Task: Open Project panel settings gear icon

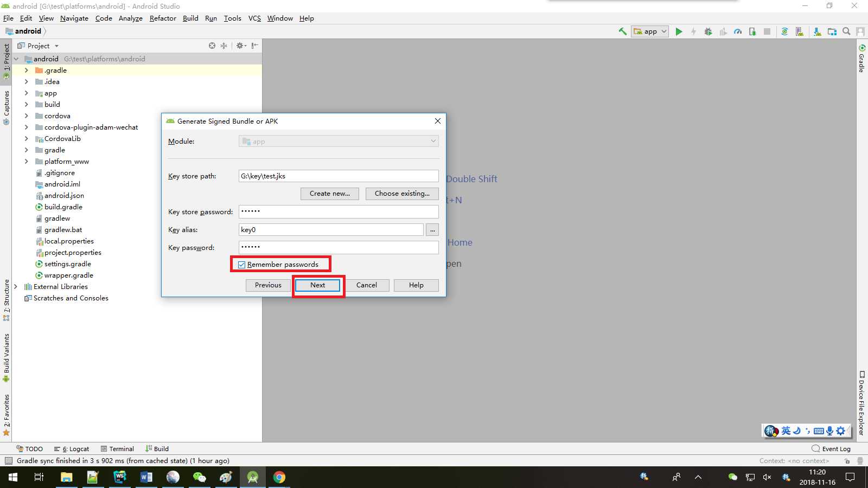Action: point(241,46)
